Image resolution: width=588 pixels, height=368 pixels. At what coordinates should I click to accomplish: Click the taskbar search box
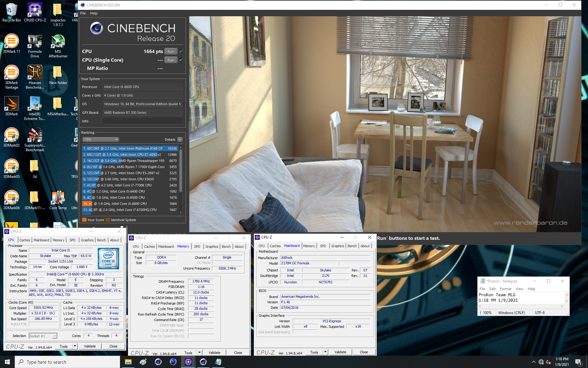67,362
